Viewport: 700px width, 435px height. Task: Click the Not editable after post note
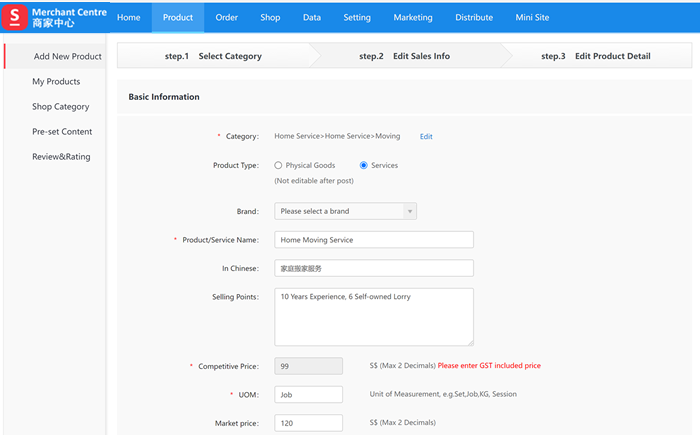(x=314, y=181)
